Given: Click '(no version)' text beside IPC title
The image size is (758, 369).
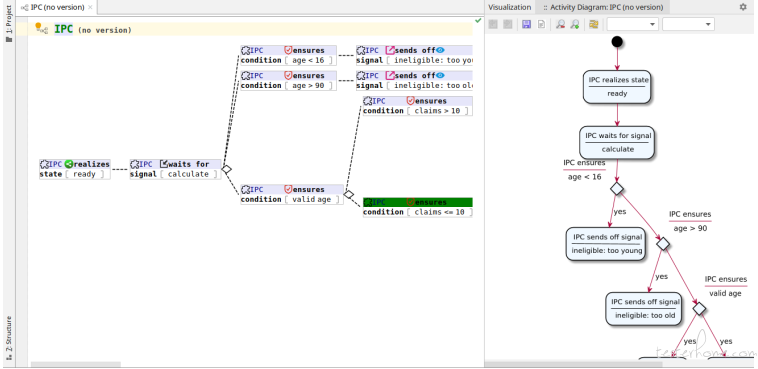Looking at the screenshot, I should [105, 30].
